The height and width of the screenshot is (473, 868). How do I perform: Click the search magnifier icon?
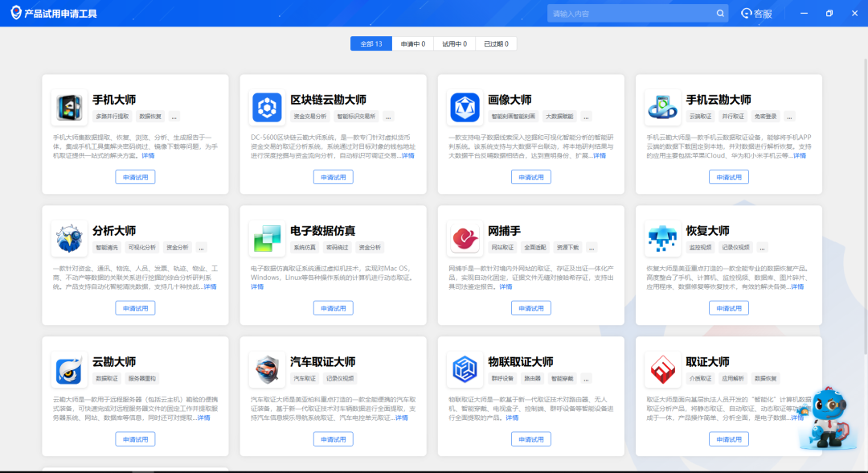click(720, 14)
